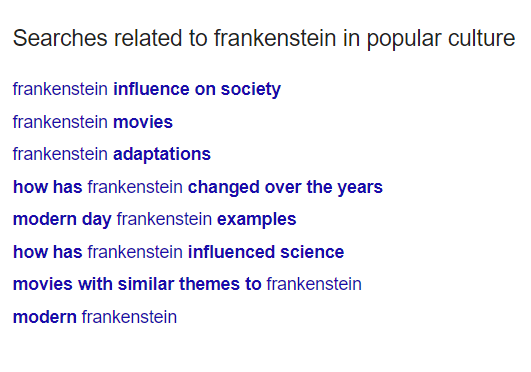This screenshot has height=372, width=531.
Task: Click 'popular culture' in the heading text
Action: pyautogui.click(x=441, y=39)
